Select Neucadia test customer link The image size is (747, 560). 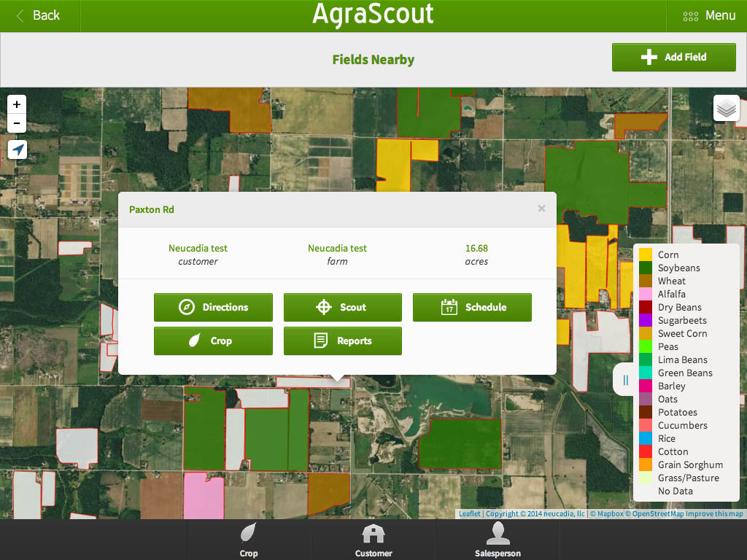198,248
